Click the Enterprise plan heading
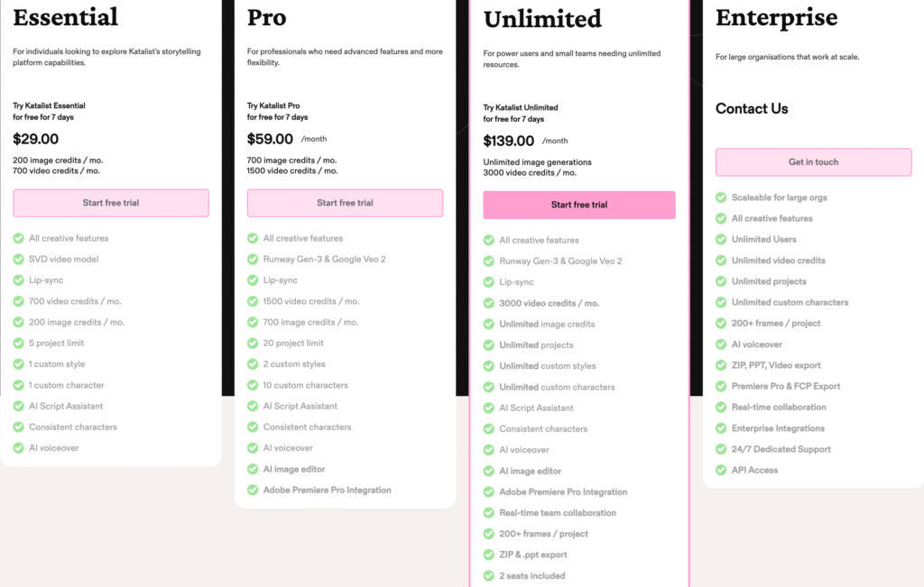 click(x=776, y=18)
